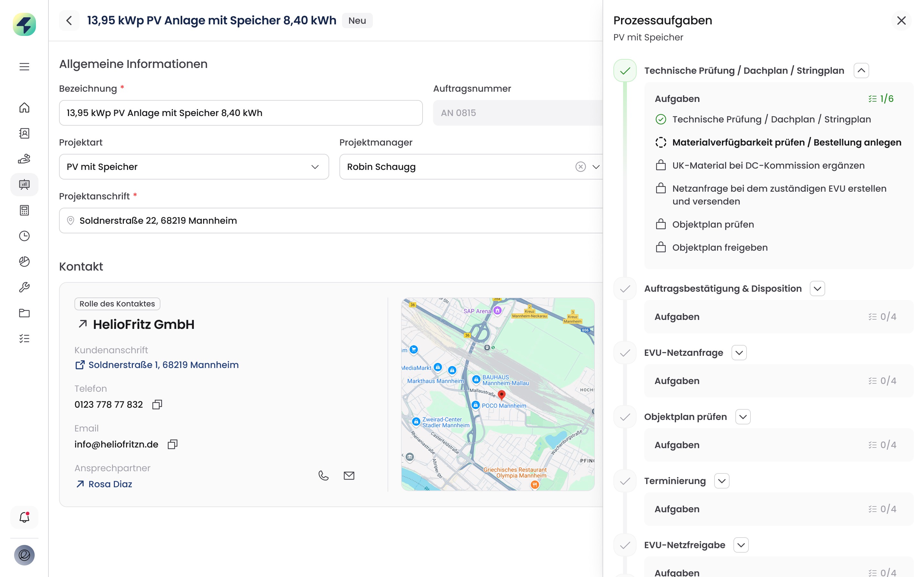
Task: Open the contacts address book icon
Action: coord(24,133)
